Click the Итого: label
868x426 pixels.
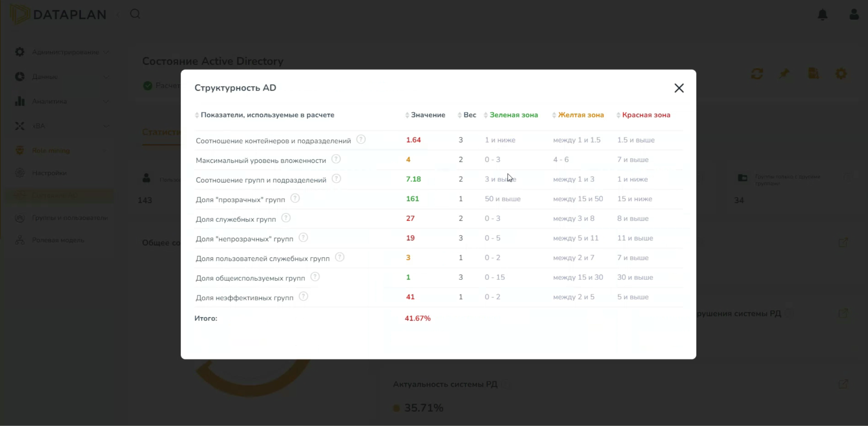click(206, 318)
